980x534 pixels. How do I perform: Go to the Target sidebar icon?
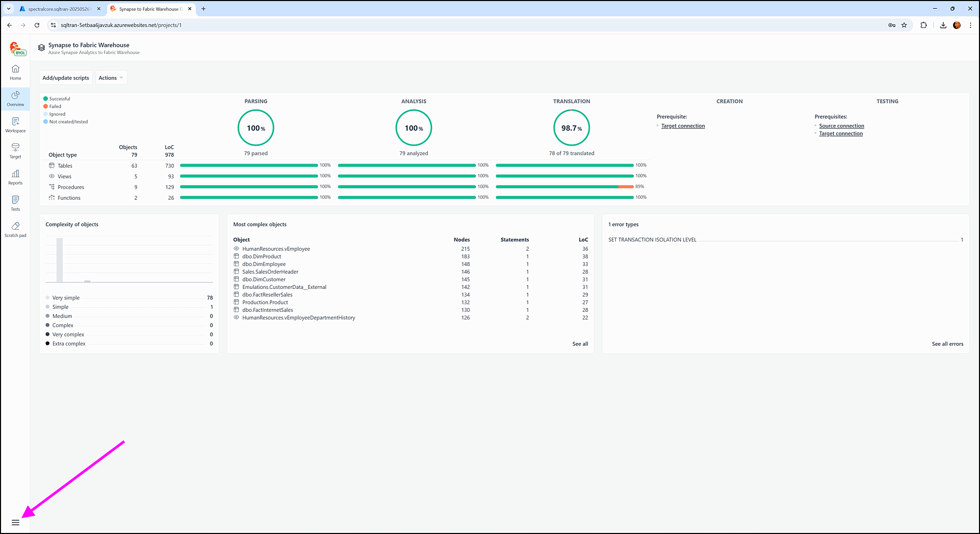point(15,148)
